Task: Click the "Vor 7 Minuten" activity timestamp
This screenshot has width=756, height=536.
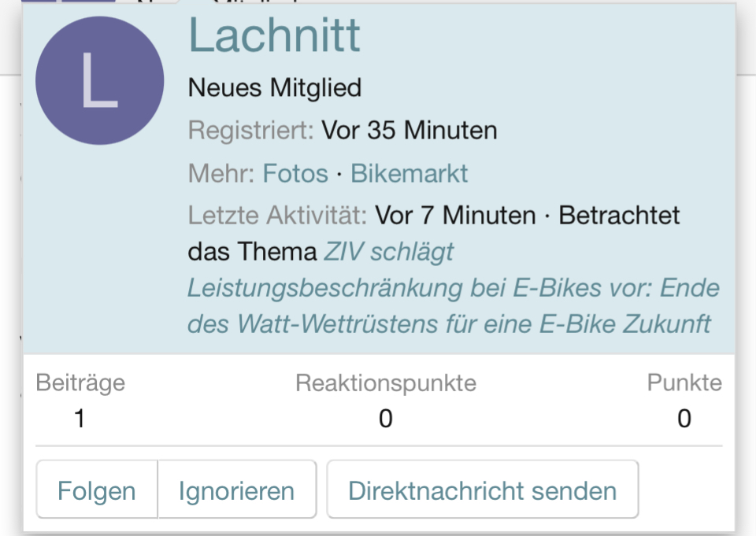Action: click(x=454, y=214)
